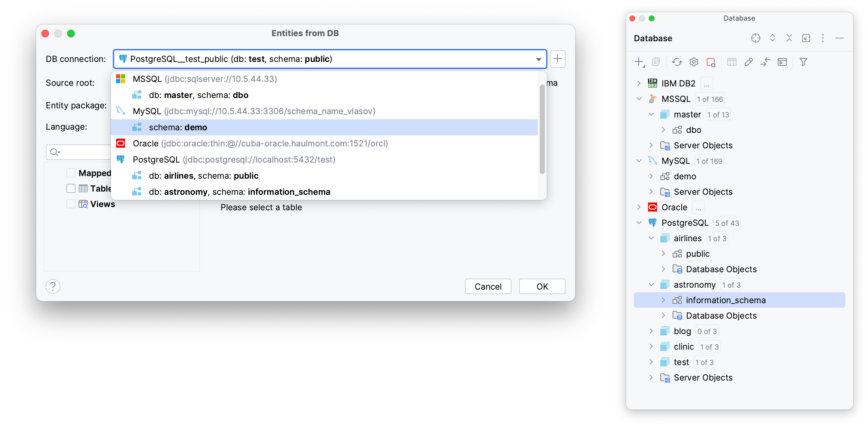
Task: Click the Filter funnel icon
Action: coord(803,62)
